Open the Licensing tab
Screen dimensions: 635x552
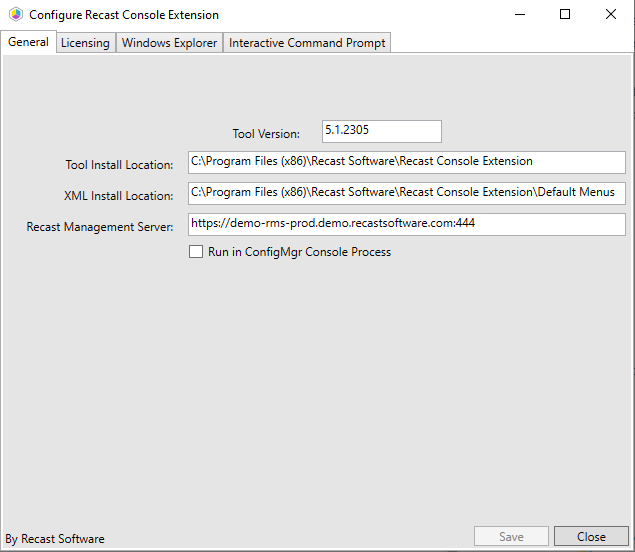click(x=85, y=43)
